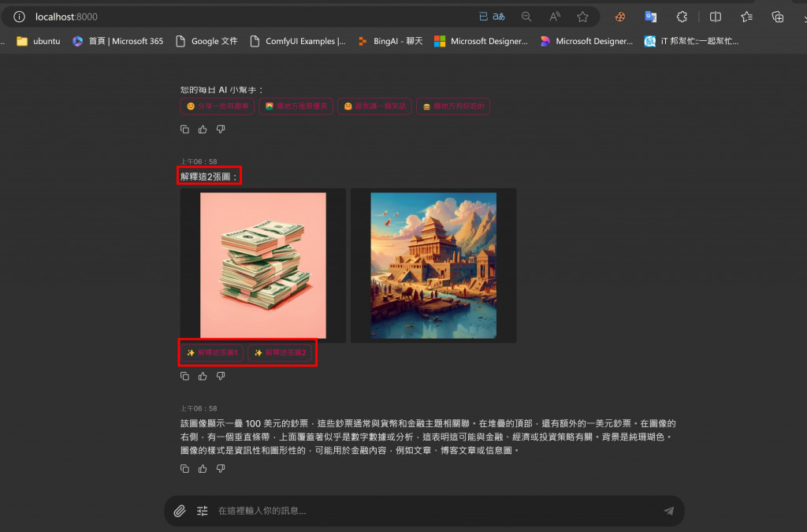
Task: Open the second Microsoft Designer bookmark with purple icon
Action: click(x=586, y=41)
